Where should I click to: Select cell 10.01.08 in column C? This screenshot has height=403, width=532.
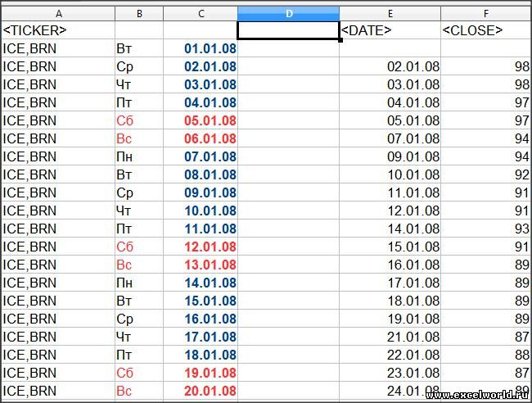pyautogui.click(x=201, y=211)
